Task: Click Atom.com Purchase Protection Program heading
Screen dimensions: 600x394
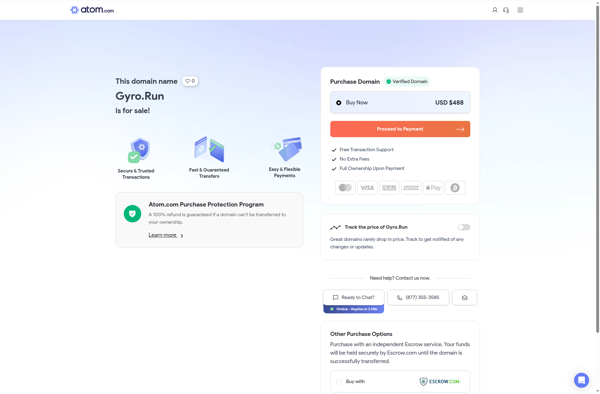Action: (x=206, y=205)
